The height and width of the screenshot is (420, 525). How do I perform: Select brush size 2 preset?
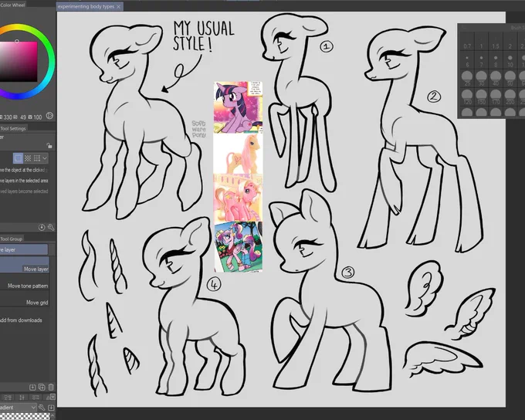510,42
